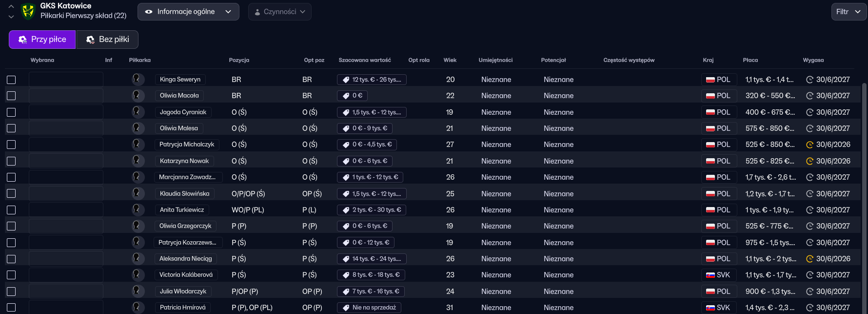Open the Czynności actions dropdown

(280, 12)
